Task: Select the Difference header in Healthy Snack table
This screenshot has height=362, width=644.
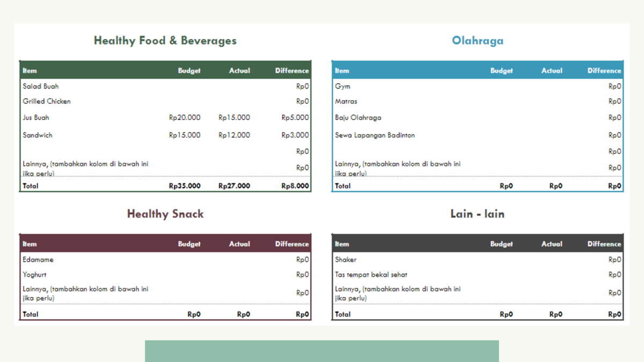Action: [x=291, y=243]
